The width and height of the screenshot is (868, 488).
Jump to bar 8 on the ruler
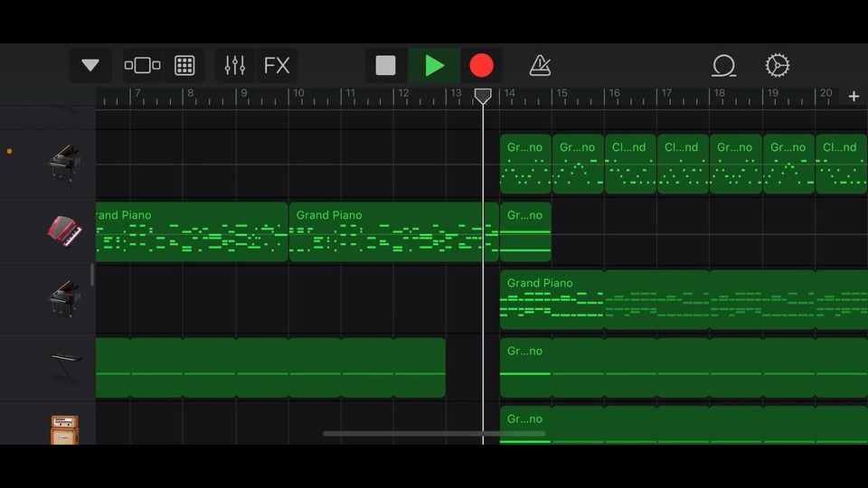point(191,93)
